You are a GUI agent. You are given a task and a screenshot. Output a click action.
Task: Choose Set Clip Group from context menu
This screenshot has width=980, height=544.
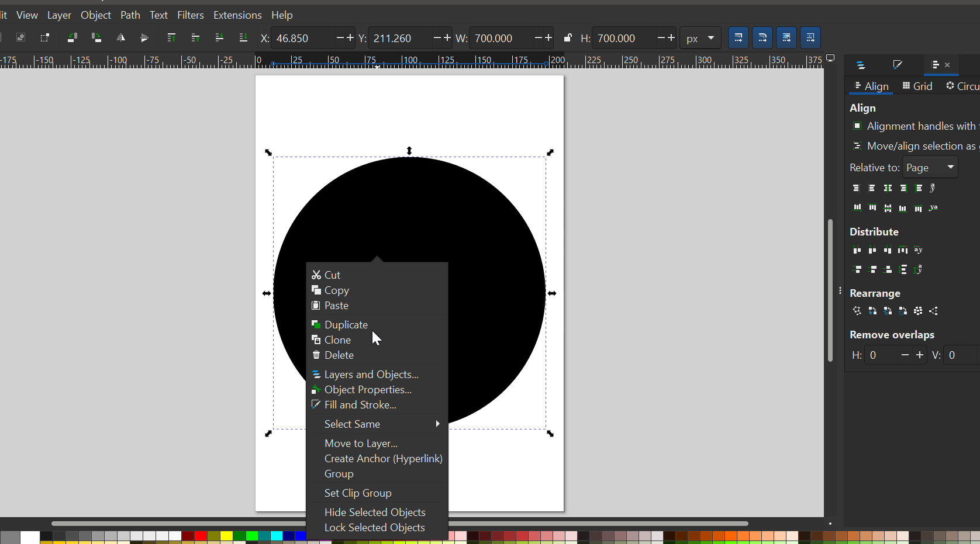tap(377, 493)
